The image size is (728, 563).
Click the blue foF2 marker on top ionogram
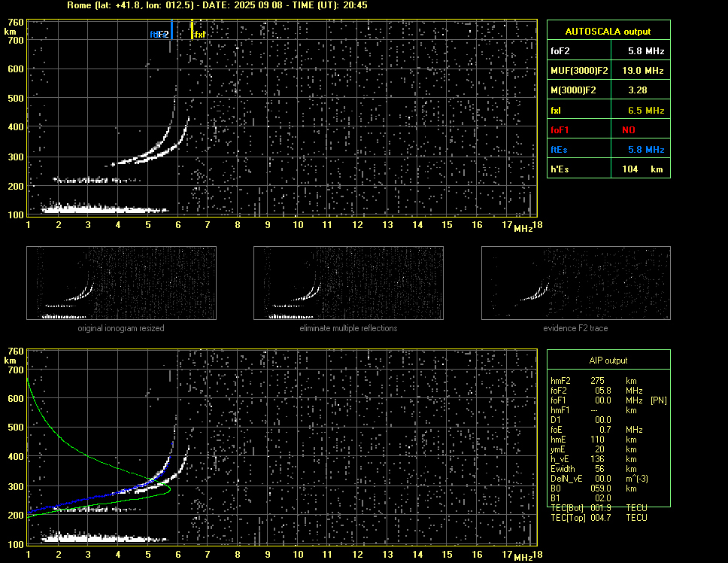[x=171, y=29]
